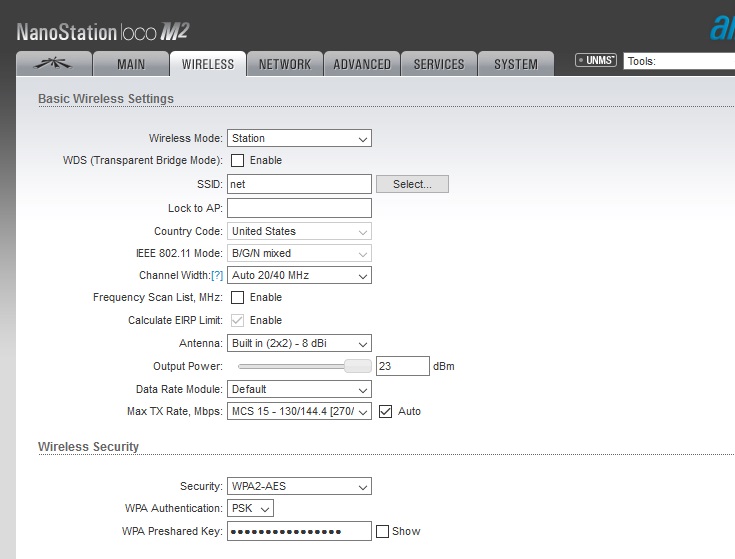735x559 pixels.
Task: Open the Max TX Rate dropdown
Action: tap(300, 411)
